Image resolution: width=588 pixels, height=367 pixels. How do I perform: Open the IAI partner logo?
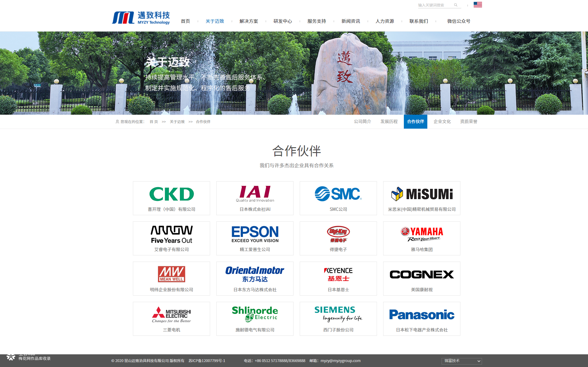click(x=255, y=194)
